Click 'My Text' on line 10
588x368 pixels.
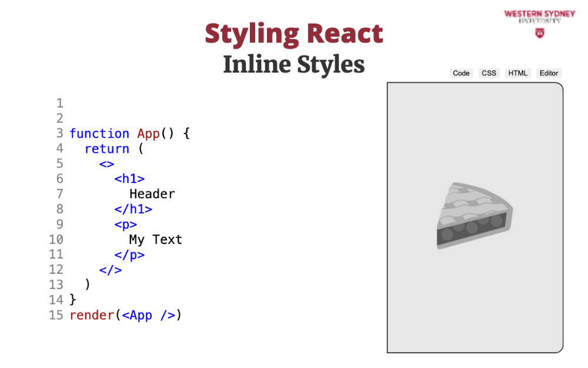[x=155, y=240]
